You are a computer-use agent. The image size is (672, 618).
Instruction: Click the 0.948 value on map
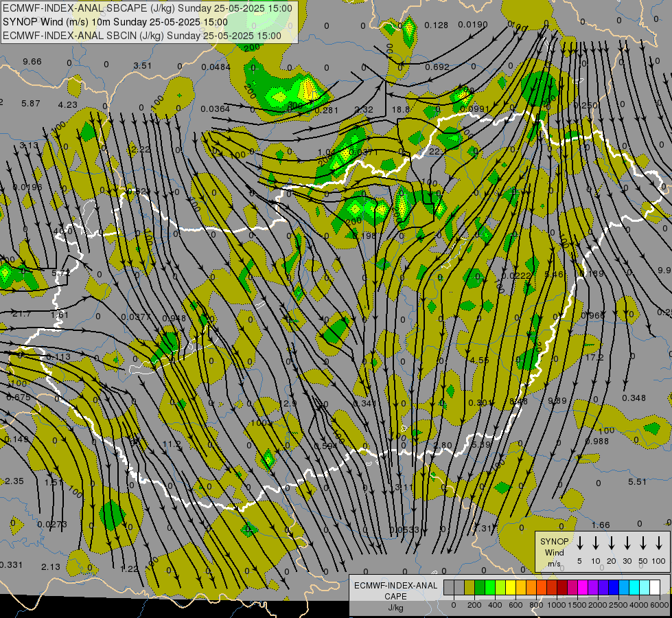[x=174, y=318]
